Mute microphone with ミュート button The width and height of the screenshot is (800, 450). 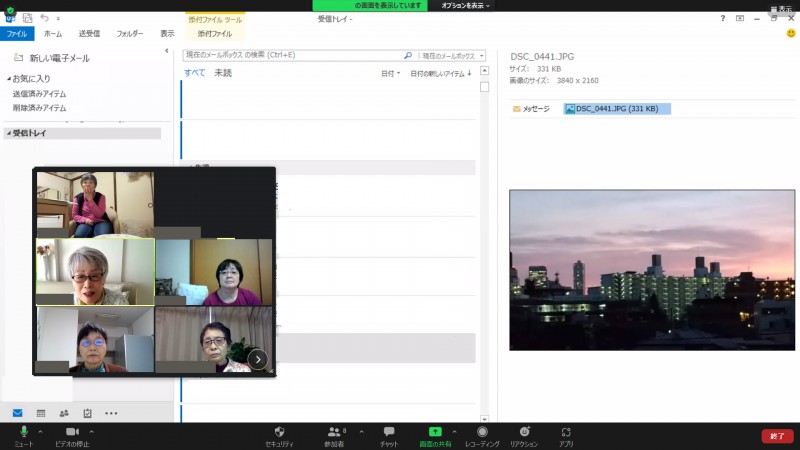(x=23, y=437)
